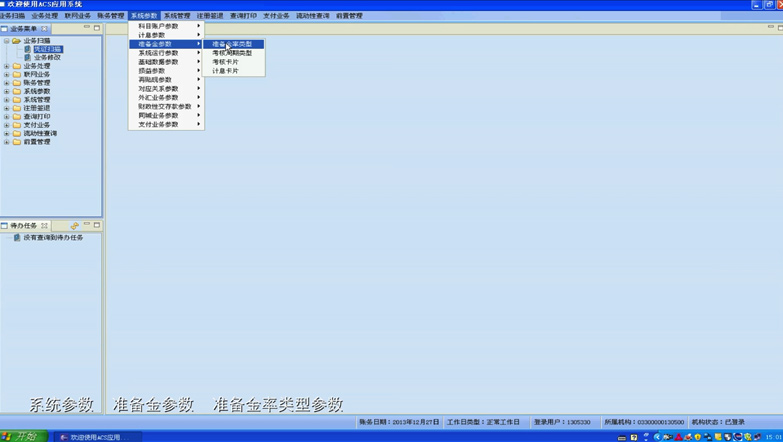Expand 科目账户参数 submenu arrow
783x442 pixels.
click(198, 26)
